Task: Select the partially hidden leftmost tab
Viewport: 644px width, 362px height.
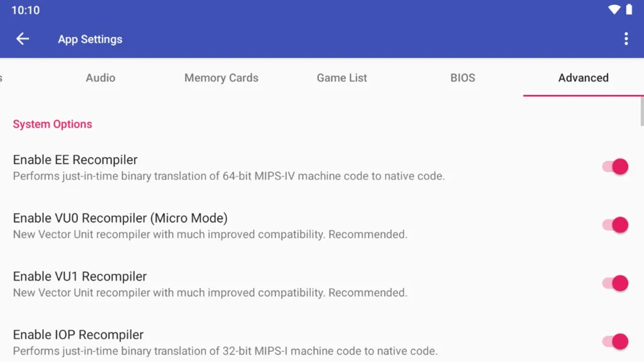Action: [x=2, y=77]
